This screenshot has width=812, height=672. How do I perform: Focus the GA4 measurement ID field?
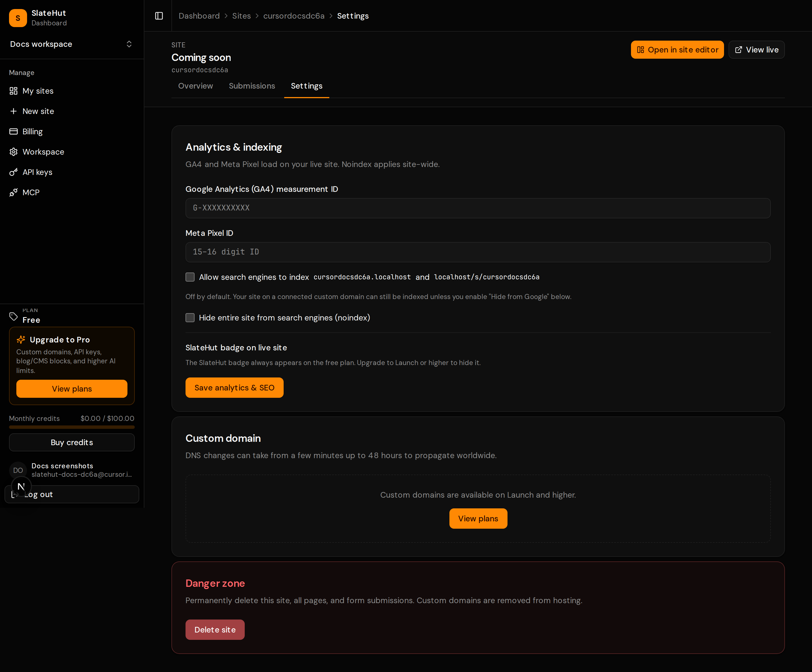(478, 208)
